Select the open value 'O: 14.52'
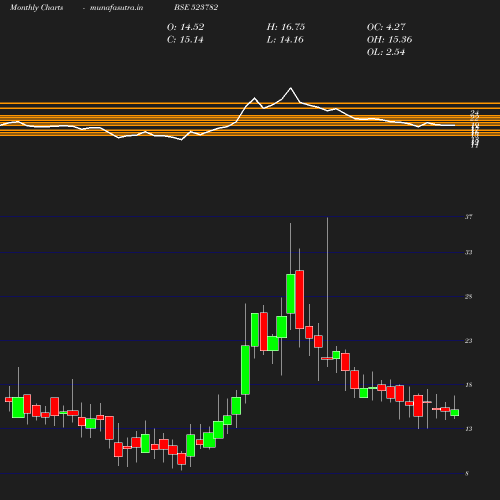The height and width of the screenshot is (500, 500). [185, 27]
